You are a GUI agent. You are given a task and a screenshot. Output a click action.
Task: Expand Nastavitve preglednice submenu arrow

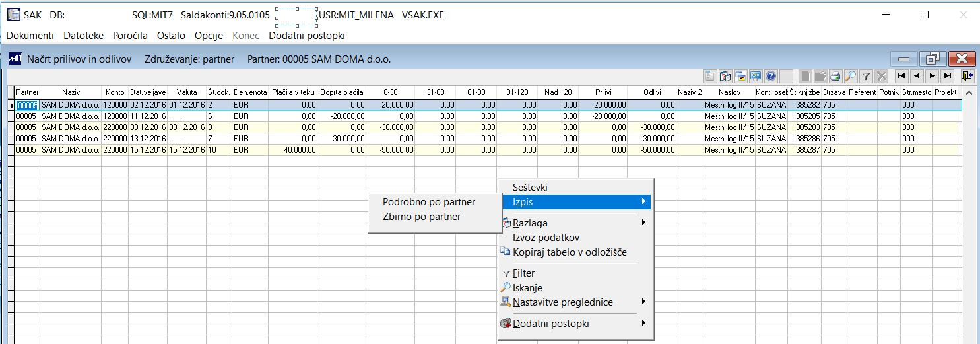[643, 302]
